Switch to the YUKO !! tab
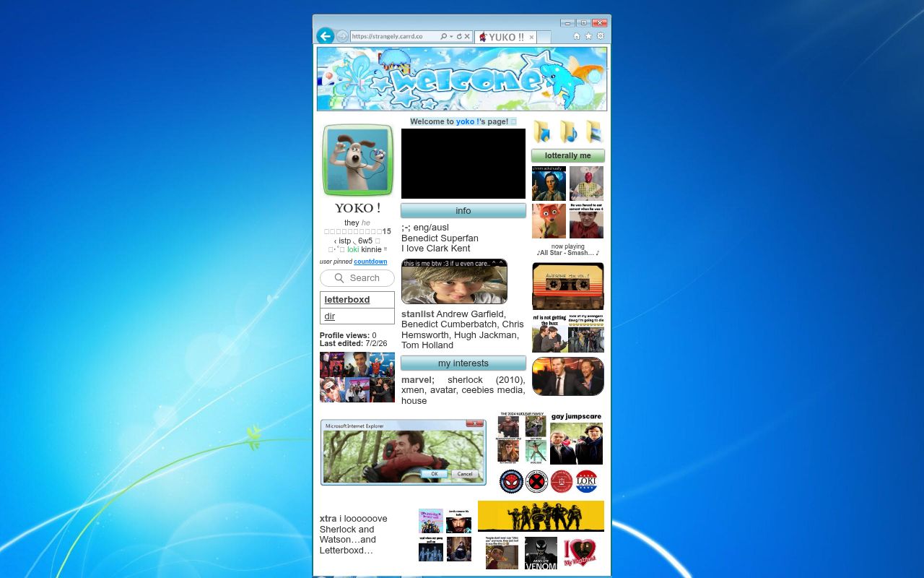The width and height of the screenshot is (924, 578). (505, 37)
